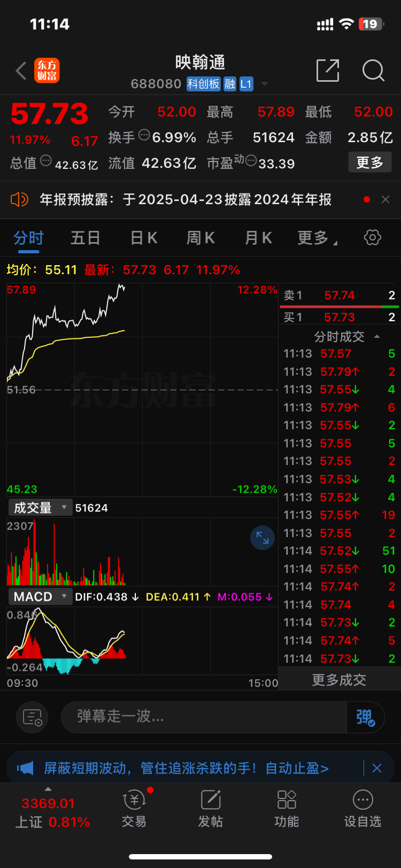Tap the 11:14 57.52 trade with volume 51
This screenshot has height=868, width=401.
(x=339, y=551)
